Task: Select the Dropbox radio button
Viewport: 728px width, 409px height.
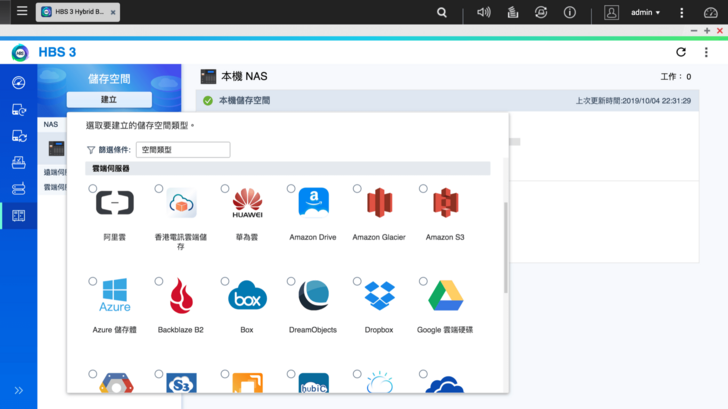Action: pyautogui.click(x=357, y=281)
